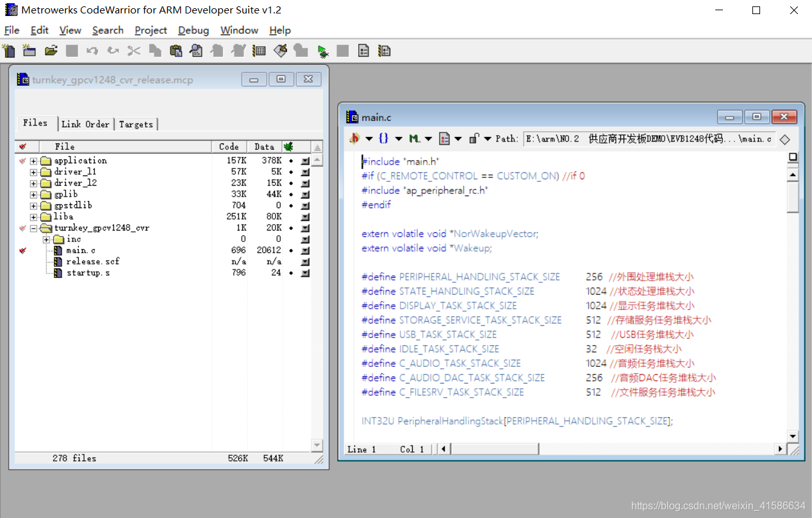This screenshot has width=812, height=518.
Task: Click the application folder icon
Action: (x=46, y=161)
